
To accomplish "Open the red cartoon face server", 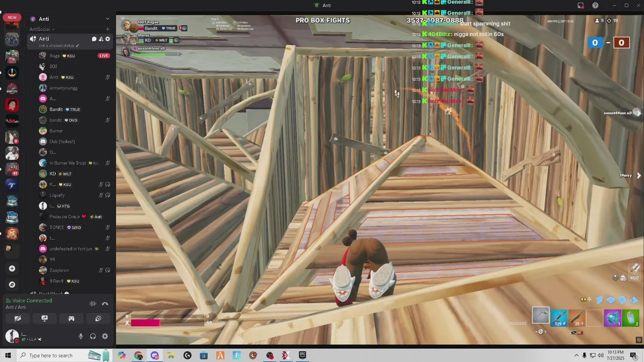I will tap(12, 105).
